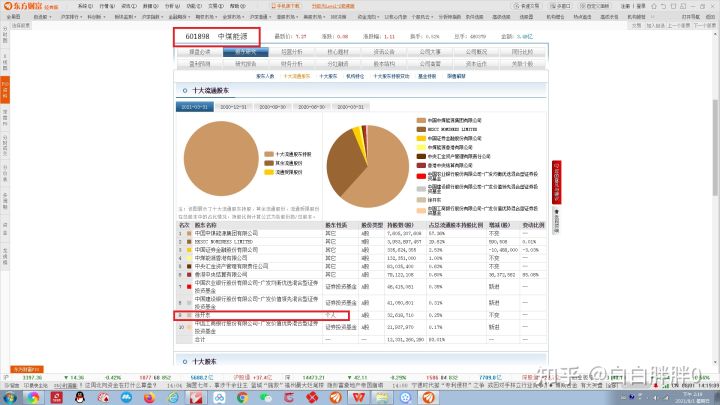Open the red application icon beside the colorful browser icon
Screen dimensions: 720x405
point(56,398)
